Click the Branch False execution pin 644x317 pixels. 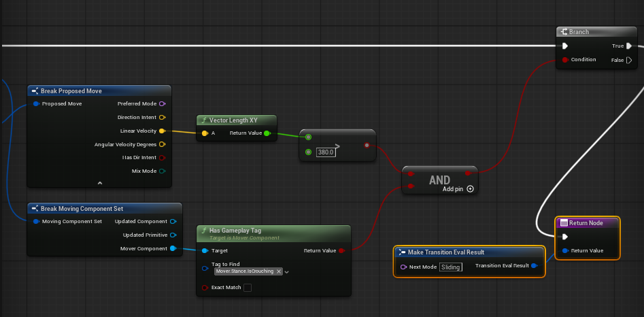629,60
